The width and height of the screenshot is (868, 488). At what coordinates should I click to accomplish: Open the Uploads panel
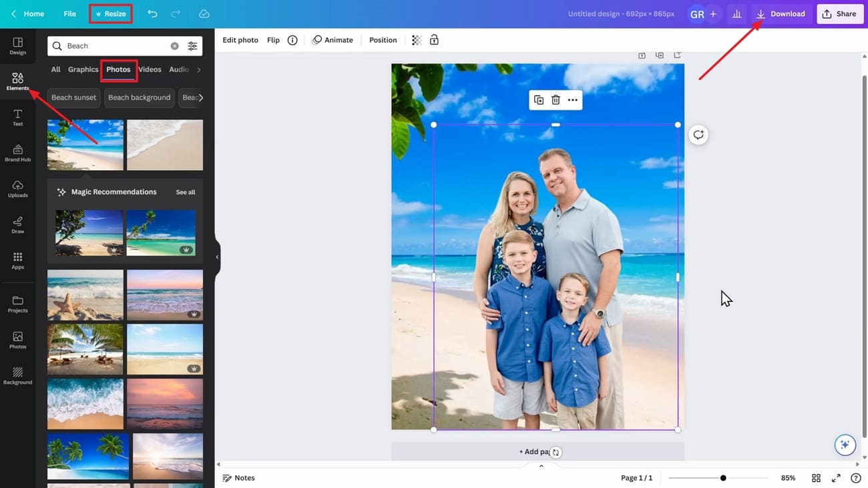pos(17,189)
